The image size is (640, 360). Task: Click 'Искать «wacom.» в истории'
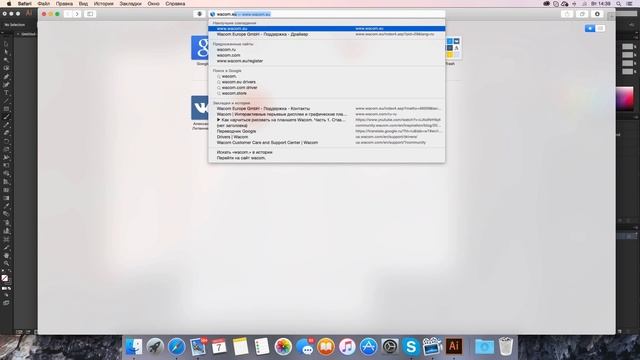244,152
